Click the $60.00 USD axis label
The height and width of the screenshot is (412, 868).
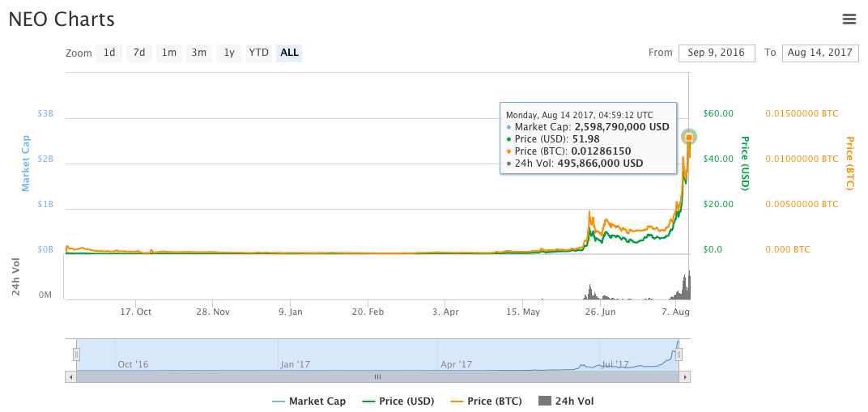[x=718, y=113]
